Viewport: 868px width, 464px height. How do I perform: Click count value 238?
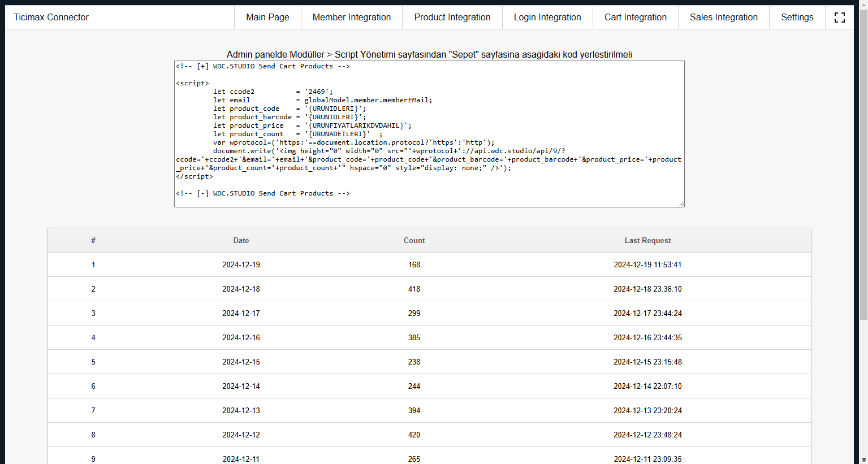[414, 362]
